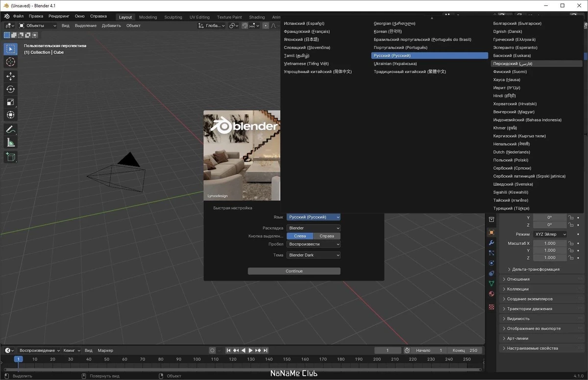The height and width of the screenshot is (380, 588).
Task: Click the Continue button
Action: tap(294, 271)
